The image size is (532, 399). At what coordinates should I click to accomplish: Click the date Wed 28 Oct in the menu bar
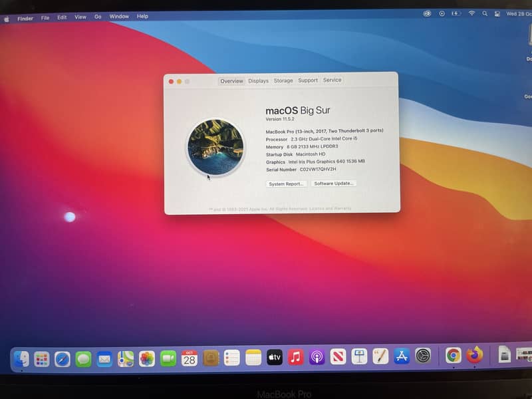[x=519, y=13]
